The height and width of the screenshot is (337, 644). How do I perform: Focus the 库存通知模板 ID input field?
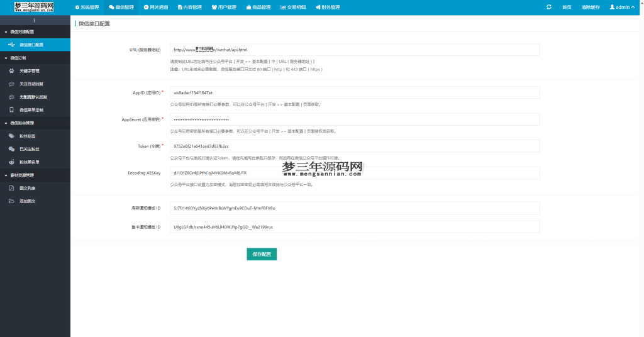[x=355, y=208]
